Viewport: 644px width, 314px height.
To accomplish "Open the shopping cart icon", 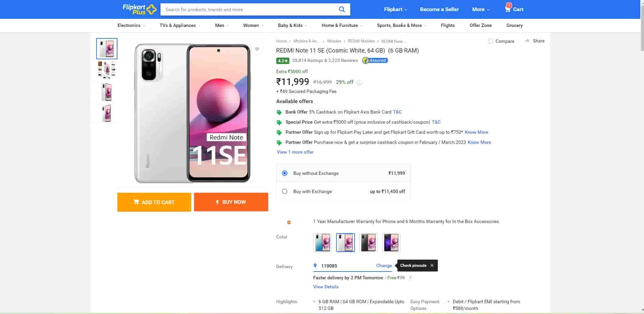I will tap(508, 9).
